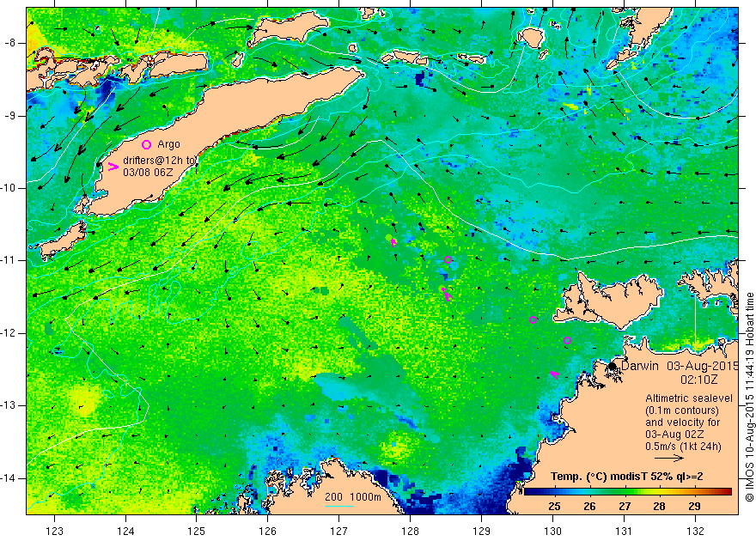Click longitude axis label '124'
756x541 pixels.
click(x=125, y=531)
